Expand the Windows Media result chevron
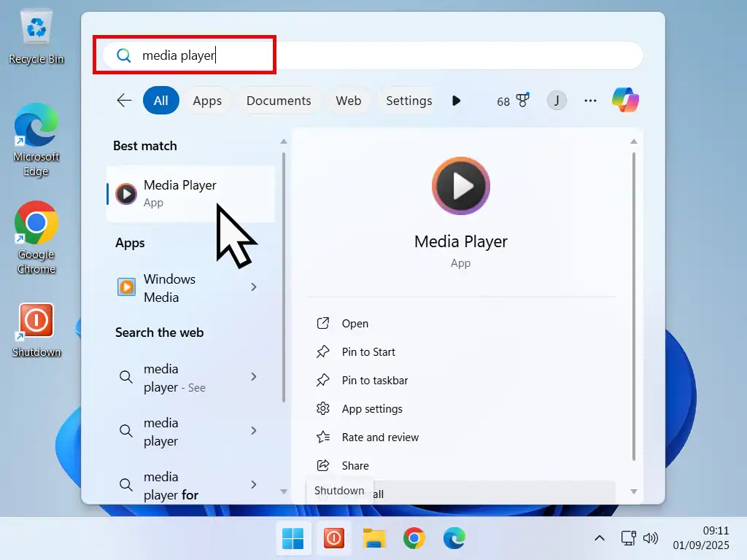 point(254,287)
